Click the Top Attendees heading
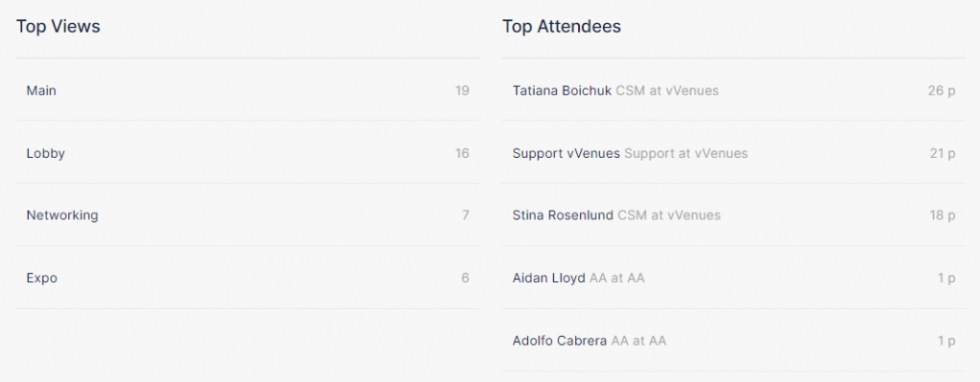The height and width of the screenshot is (382, 980). point(562,26)
